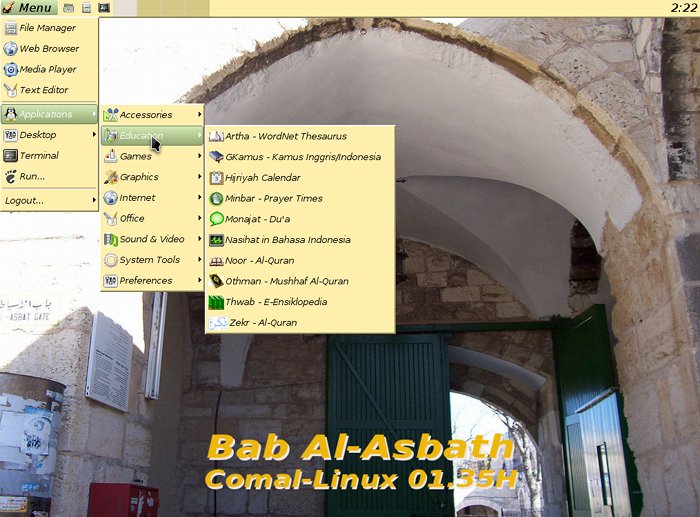This screenshot has height=517, width=700.
Task: Launch Zekr - Al-Quran
Action: click(300, 323)
